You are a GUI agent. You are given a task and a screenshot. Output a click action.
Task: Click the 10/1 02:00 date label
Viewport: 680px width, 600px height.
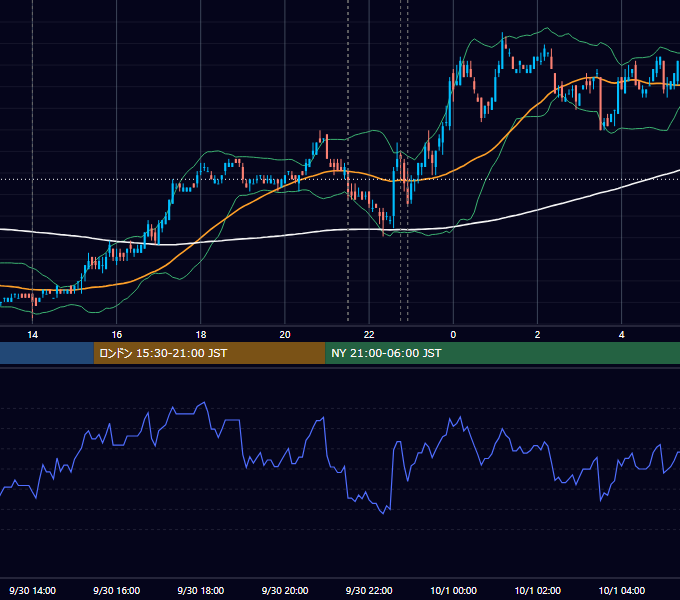point(538,590)
